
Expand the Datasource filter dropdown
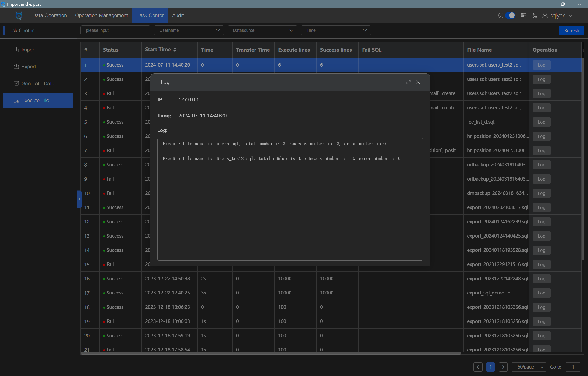pyautogui.click(x=262, y=30)
